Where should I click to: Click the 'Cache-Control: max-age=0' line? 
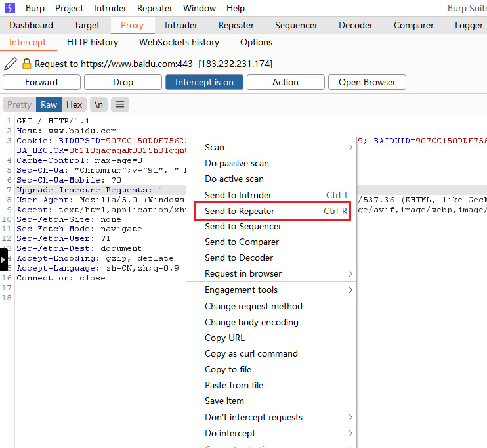[x=79, y=160]
